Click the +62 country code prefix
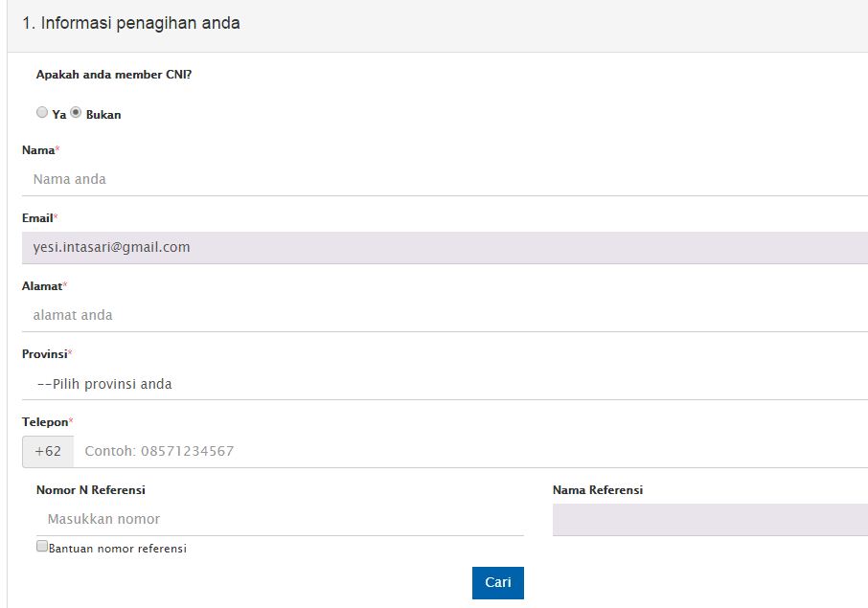This screenshot has width=868, height=608. click(48, 451)
